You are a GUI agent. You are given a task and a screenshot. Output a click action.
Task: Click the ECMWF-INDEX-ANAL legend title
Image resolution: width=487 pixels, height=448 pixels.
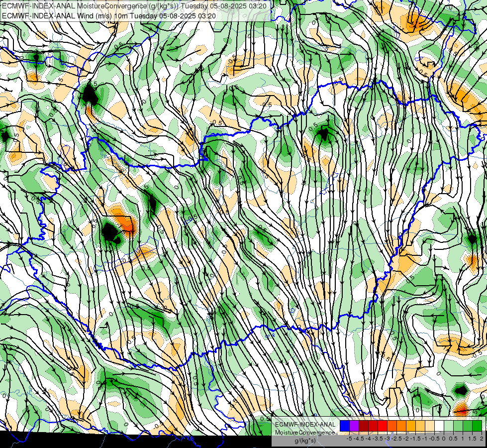(x=305, y=425)
